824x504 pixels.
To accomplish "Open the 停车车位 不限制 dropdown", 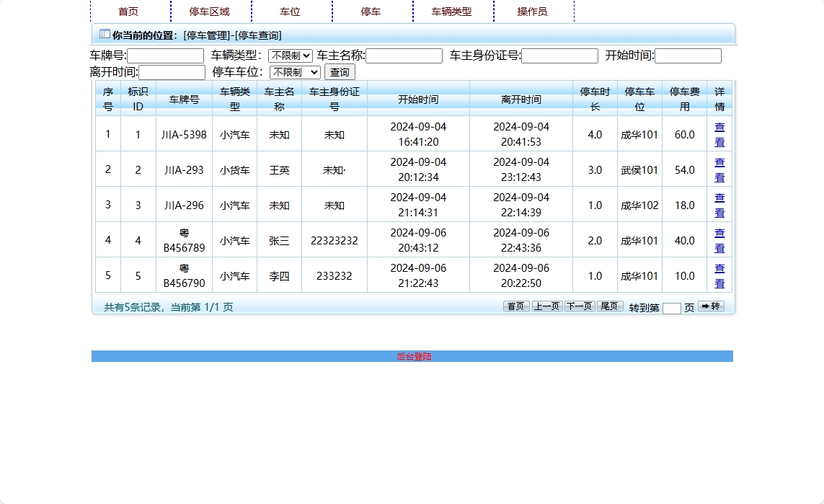I will coord(293,71).
